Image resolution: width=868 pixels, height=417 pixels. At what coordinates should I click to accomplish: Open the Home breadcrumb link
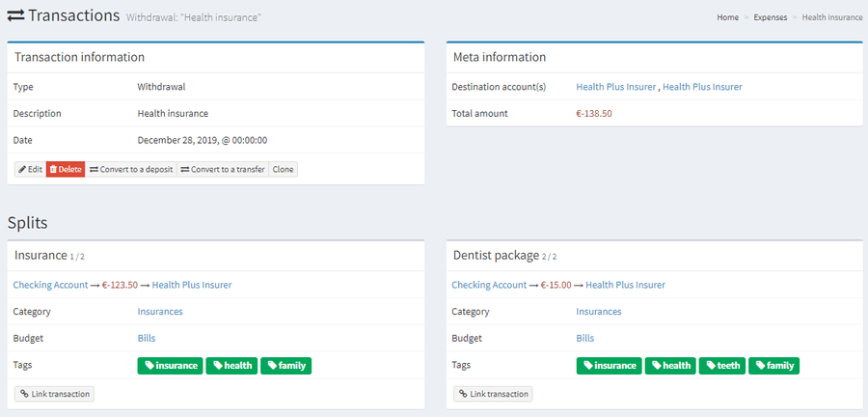click(727, 17)
